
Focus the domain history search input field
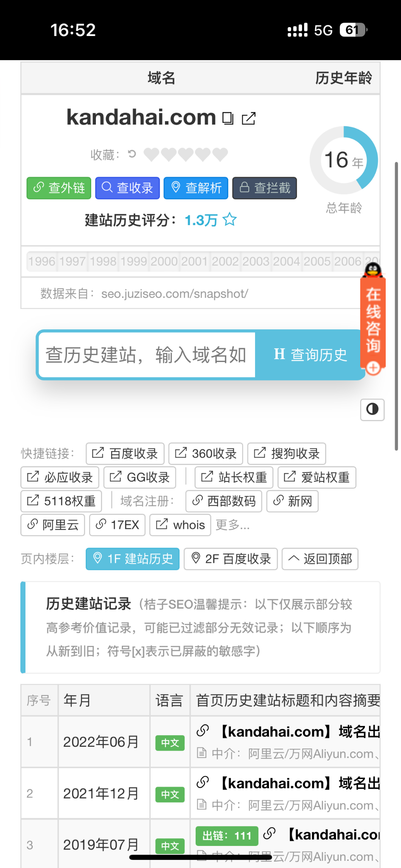(147, 355)
